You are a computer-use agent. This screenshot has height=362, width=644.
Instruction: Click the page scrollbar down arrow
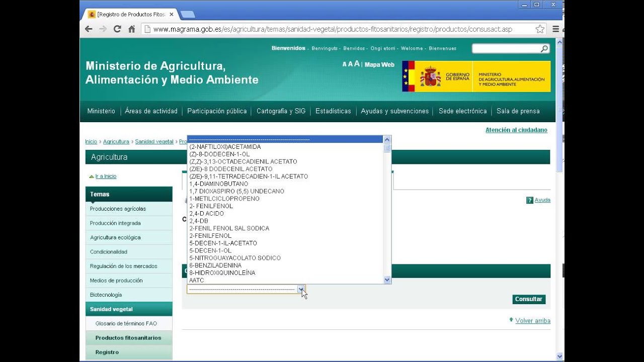click(x=559, y=356)
